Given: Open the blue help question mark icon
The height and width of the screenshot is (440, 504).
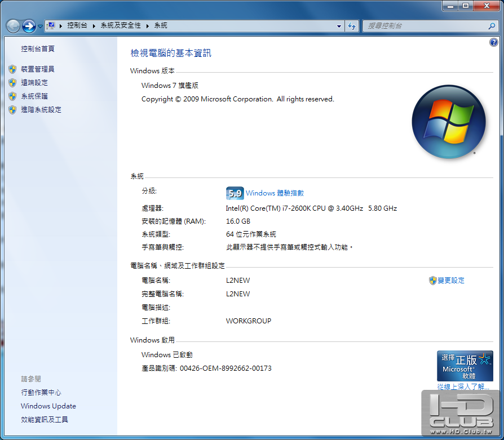Looking at the screenshot, I should click(494, 42).
